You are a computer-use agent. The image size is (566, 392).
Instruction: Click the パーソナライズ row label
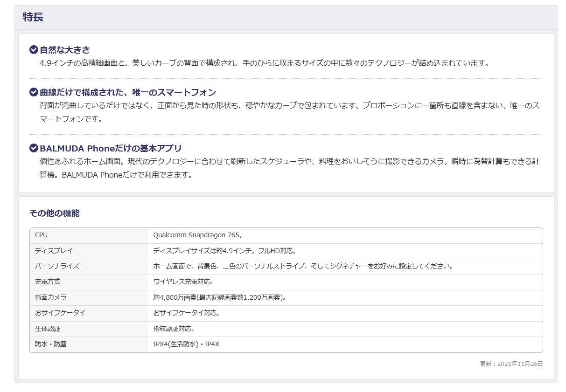pos(57,266)
